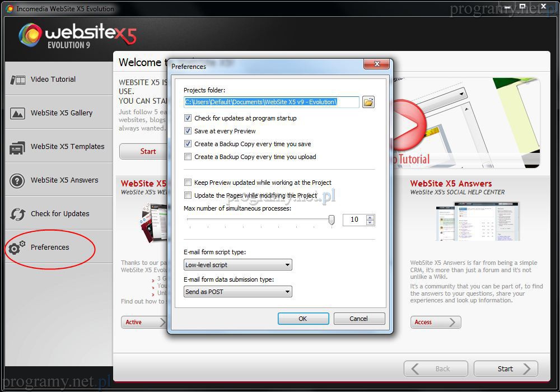
Task: Close the Preferences dialog with red X
Action: click(376, 64)
